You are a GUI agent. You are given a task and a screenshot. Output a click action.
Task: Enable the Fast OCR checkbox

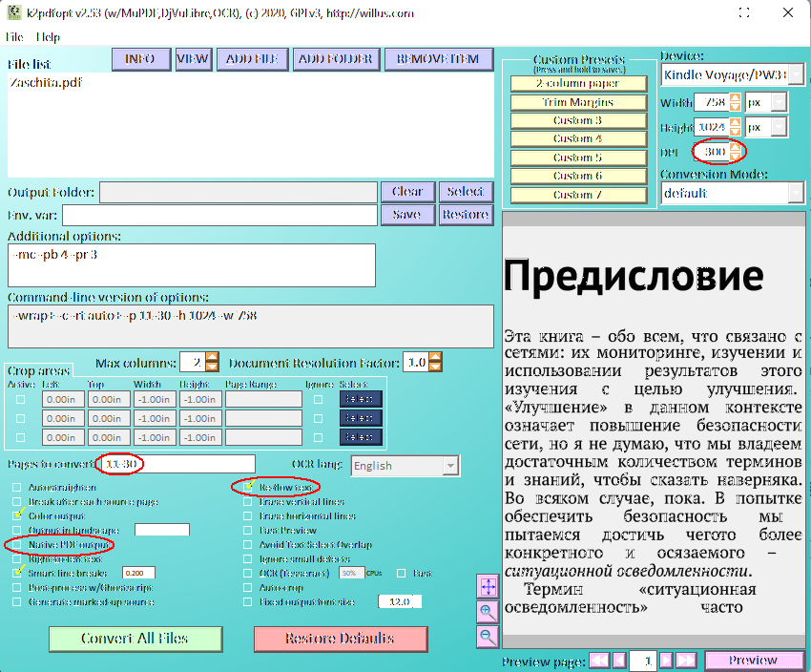pos(401,573)
